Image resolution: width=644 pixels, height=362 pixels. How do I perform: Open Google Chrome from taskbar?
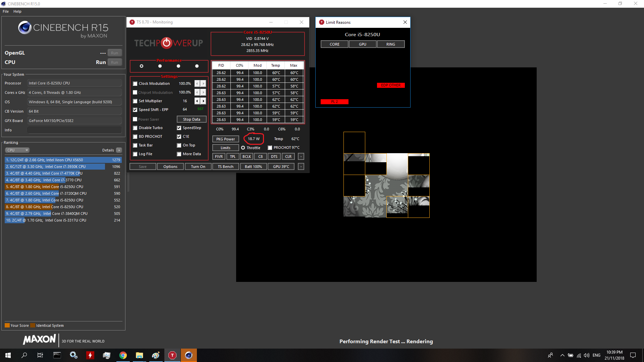coord(123,355)
